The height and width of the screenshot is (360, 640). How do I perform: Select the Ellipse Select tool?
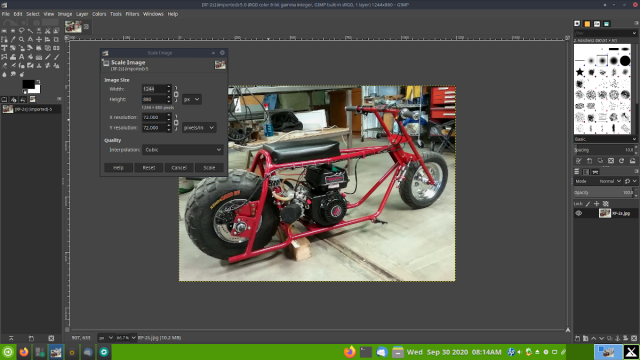click(x=13, y=31)
